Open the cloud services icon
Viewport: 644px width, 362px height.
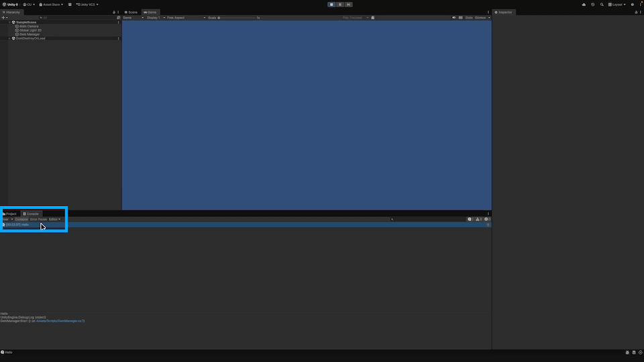click(x=584, y=5)
